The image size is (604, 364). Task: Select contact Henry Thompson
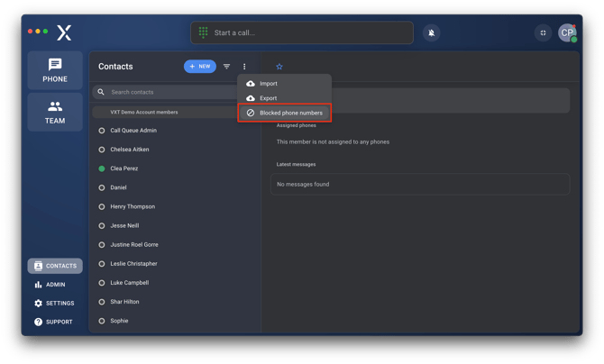point(133,206)
